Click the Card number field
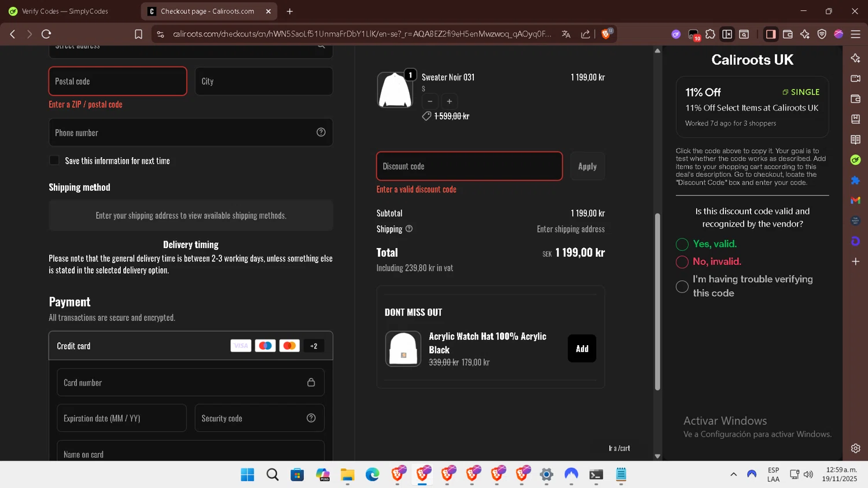Image resolution: width=868 pixels, height=488 pixels. point(190,382)
